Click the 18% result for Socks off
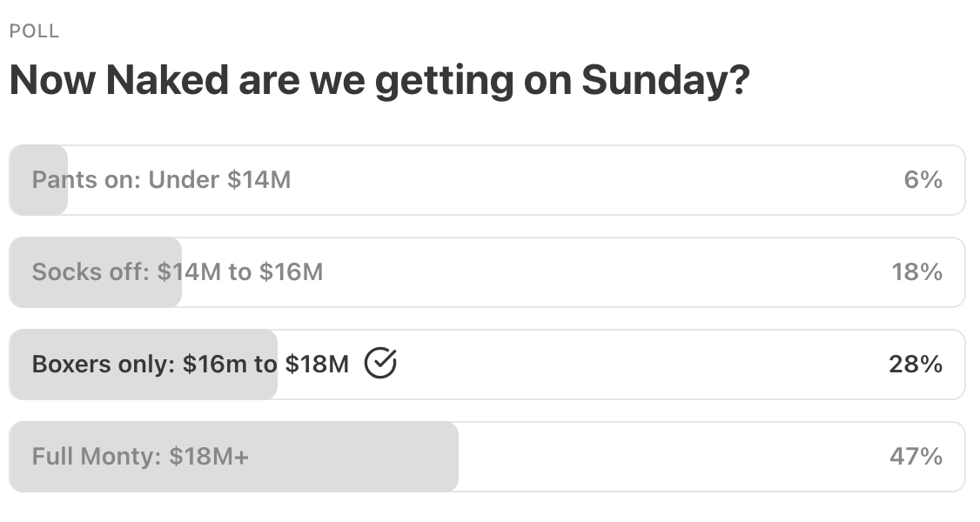Image resolution: width=980 pixels, height=522 pixels. point(916,272)
